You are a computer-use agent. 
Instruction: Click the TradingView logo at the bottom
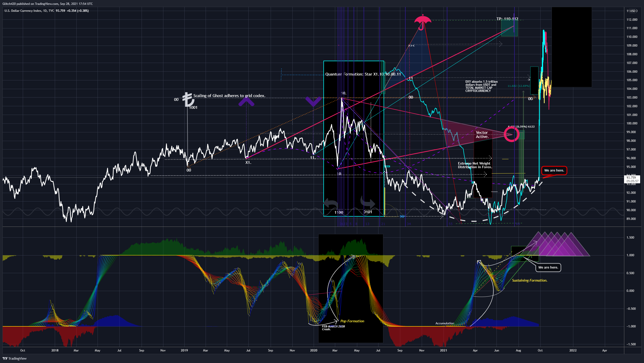pos(15,358)
